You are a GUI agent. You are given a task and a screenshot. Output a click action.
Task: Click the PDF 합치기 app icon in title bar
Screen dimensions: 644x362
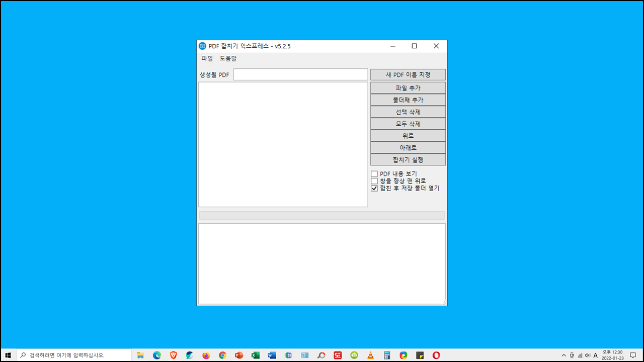(203, 46)
